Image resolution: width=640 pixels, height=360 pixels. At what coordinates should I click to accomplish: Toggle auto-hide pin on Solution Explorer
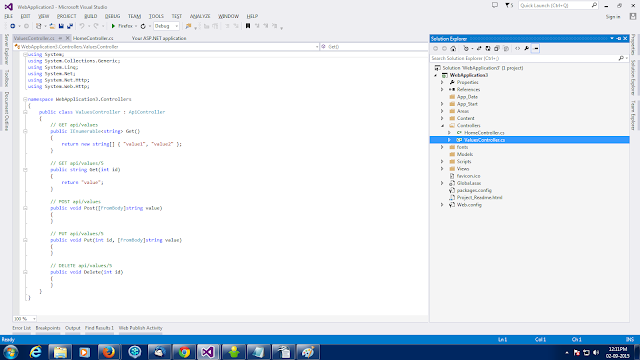619,38
